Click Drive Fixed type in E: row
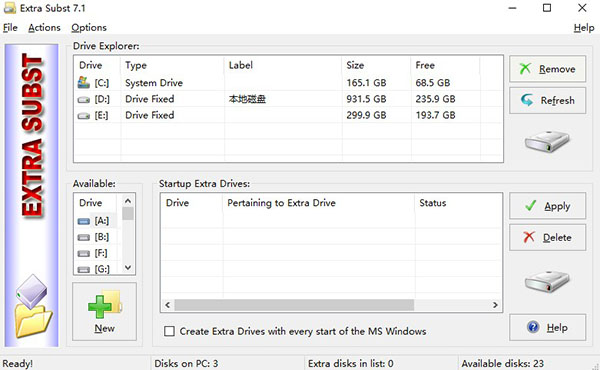600x370 pixels. [x=150, y=115]
